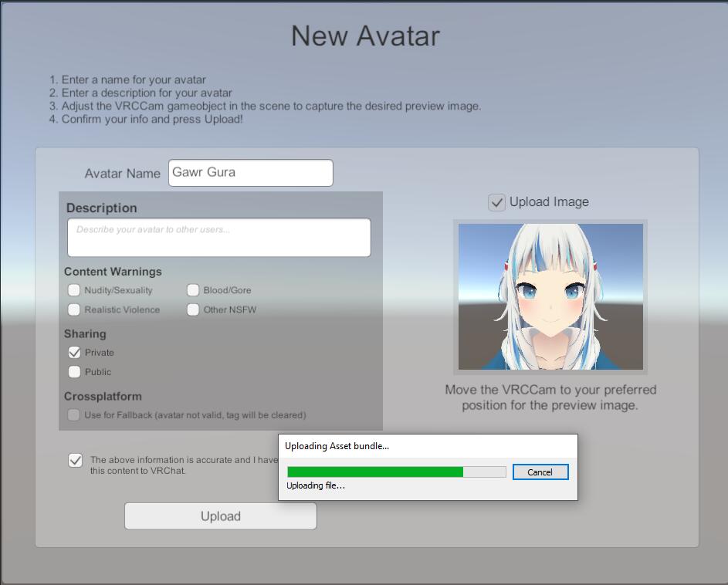Click the 'Uploading file...' status text

point(316,486)
